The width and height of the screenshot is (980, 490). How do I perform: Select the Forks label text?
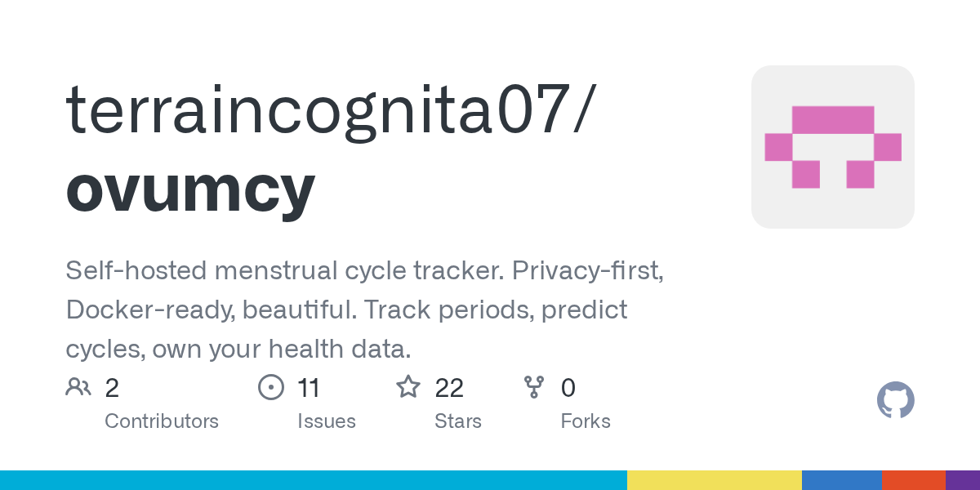tap(586, 421)
